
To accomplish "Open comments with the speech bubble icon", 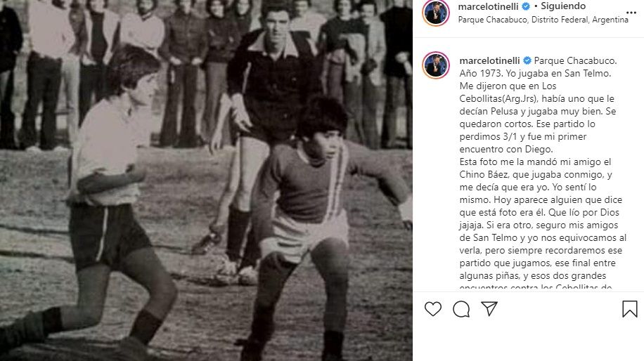I will pyautogui.click(x=461, y=309).
